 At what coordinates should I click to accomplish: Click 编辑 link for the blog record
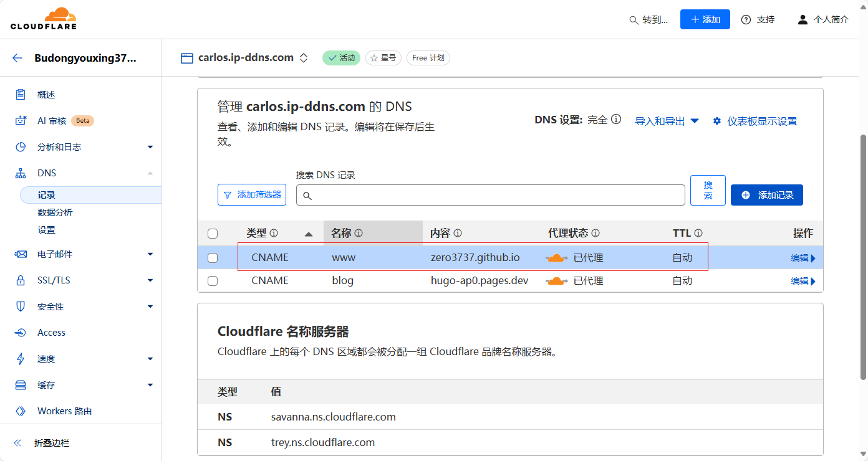tap(803, 281)
